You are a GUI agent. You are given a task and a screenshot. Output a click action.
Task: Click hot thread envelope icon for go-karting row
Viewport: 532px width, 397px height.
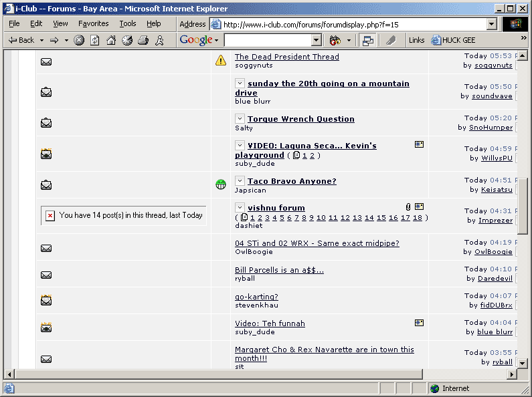pyautogui.click(x=46, y=301)
